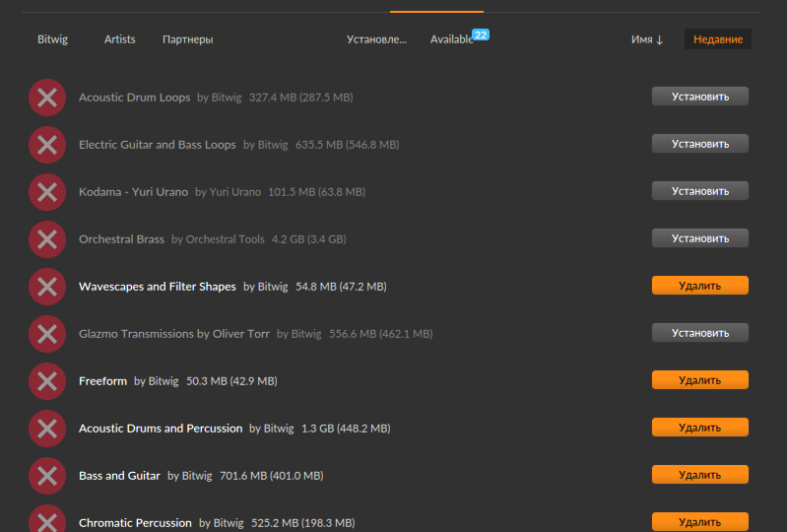Switch to the Bitwig filter tab
The height and width of the screenshot is (532, 787).
pos(52,39)
